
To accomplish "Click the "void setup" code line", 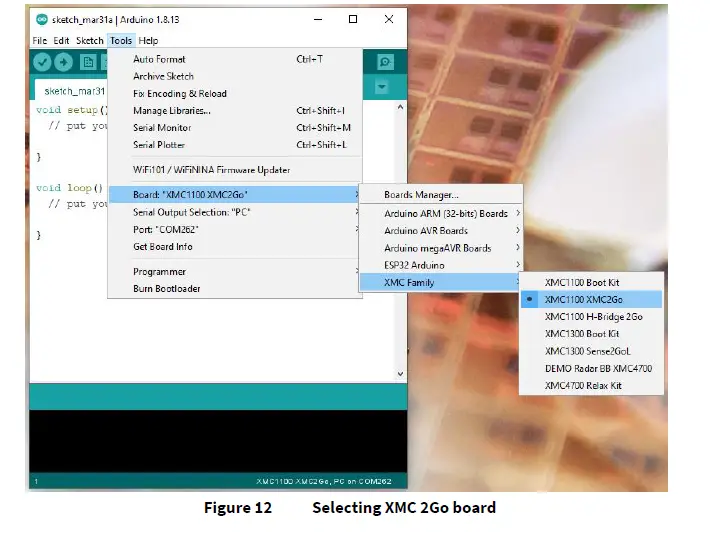I will point(72,110).
